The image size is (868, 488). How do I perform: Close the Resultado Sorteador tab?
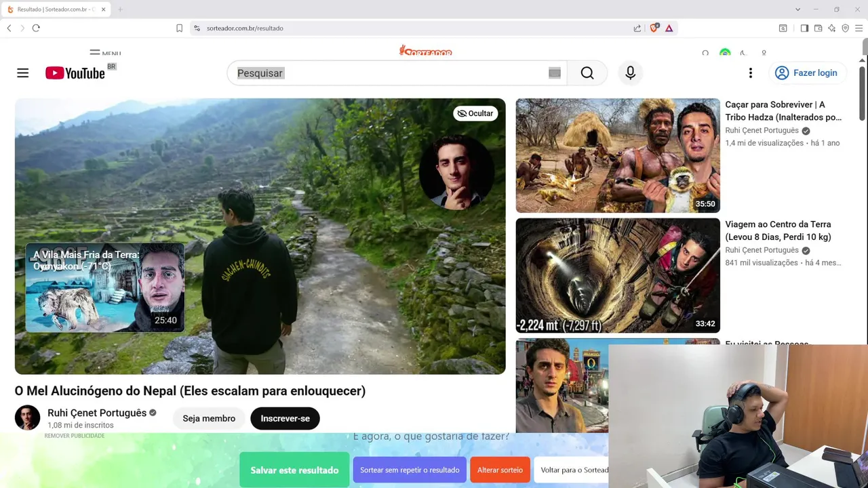pos(103,9)
